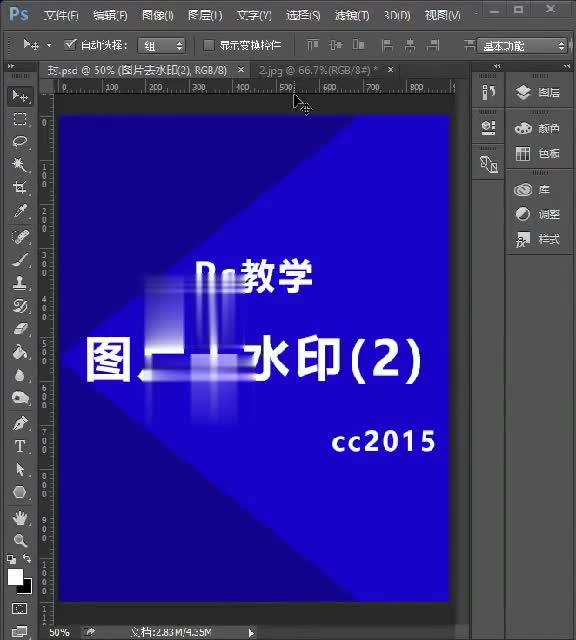Toggle the auto-select checkbox
The width and height of the screenshot is (576, 640).
[x=70, y=44]
